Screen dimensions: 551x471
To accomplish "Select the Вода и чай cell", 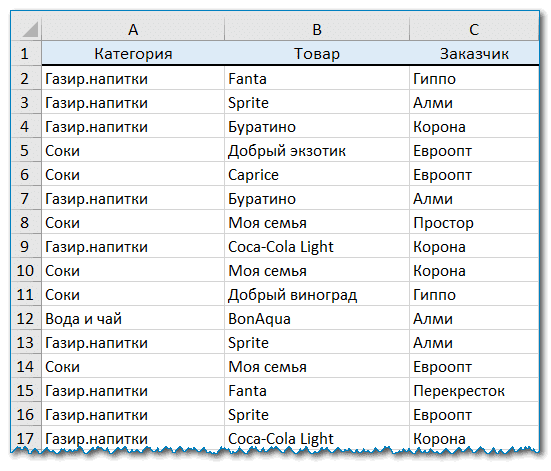I will click(x=133, y=318).
